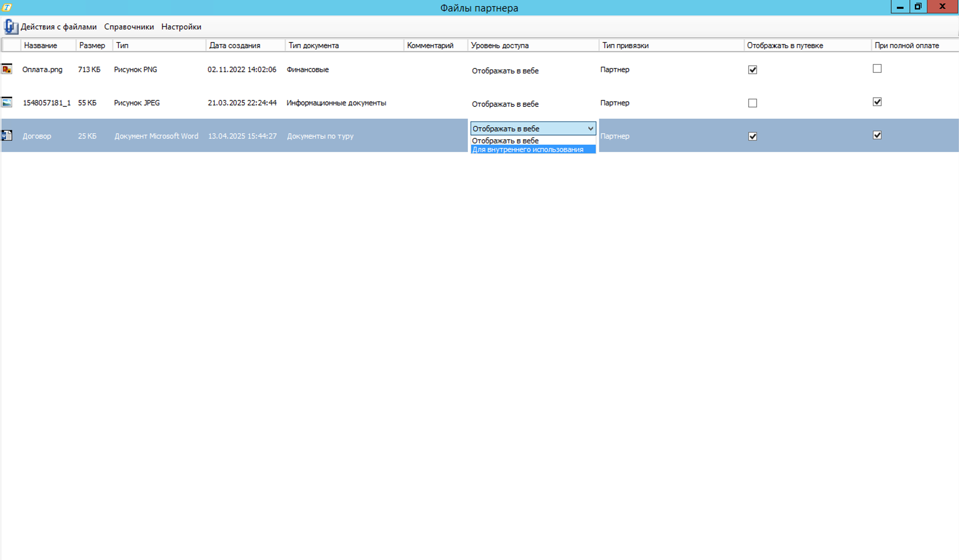The width and height of the screenshot is (959, 560).
Task: Open the Справочники menu
Action: point(129,27)
